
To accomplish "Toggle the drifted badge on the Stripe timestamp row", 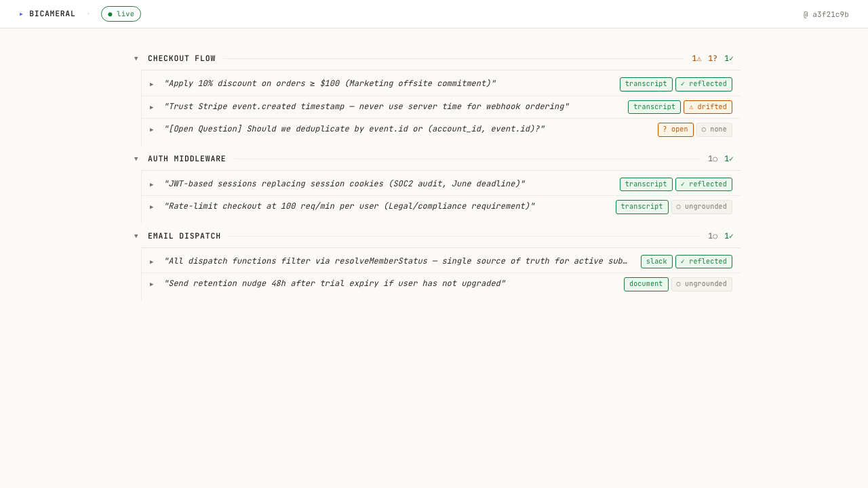I will pyautogui.click(x=708, y=107).
